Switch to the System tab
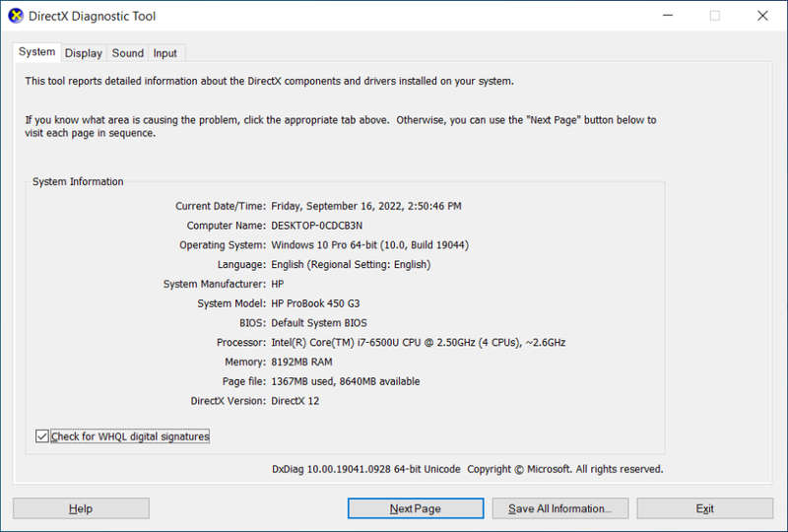Screen dimensions: 788x532 tap(36, 52)
